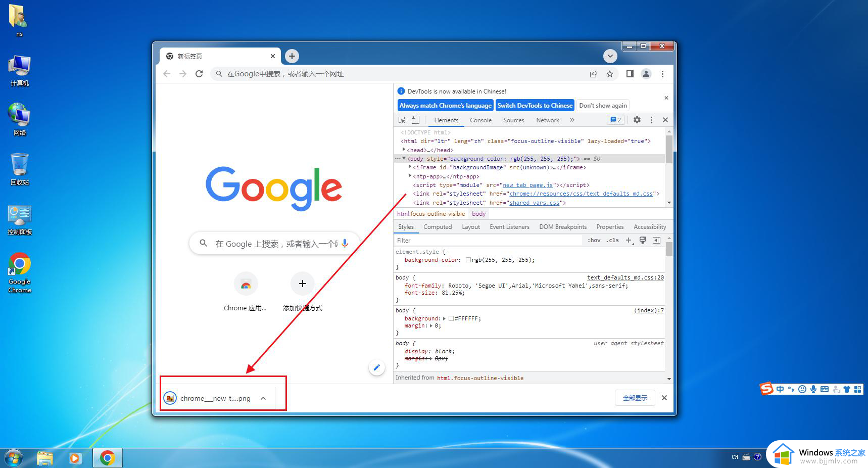Activate the inspect element picker icon
Viewport: 868px width, 468px height.
pos(402,120)
